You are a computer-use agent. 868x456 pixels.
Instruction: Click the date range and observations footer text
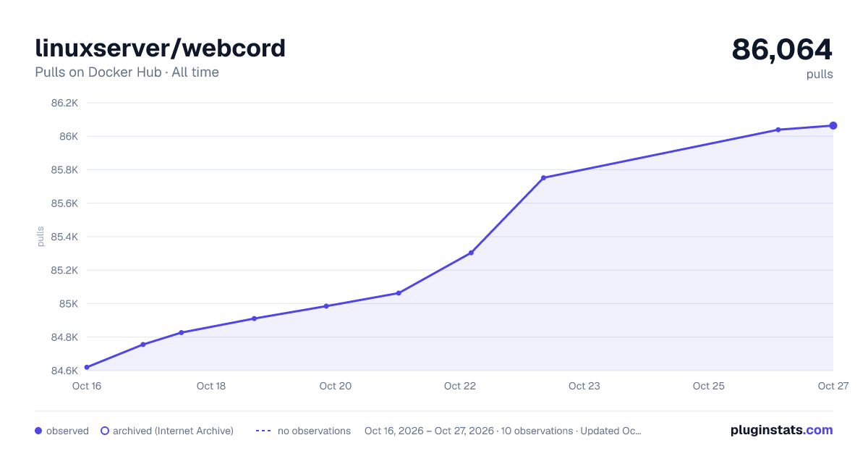coord(503,431)
